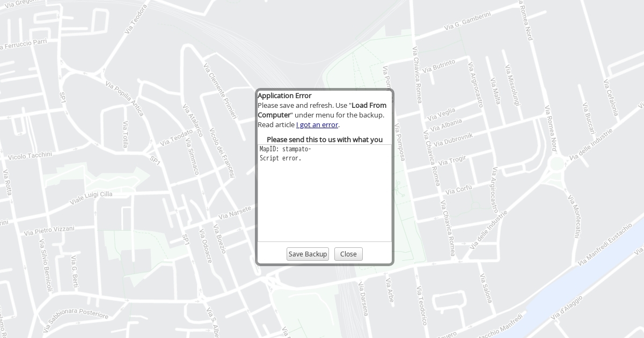Click the Via Sabbionara Posteriore label
Image resolution: width=644 pixels, height=338 pixels.
tap(76, 313)
